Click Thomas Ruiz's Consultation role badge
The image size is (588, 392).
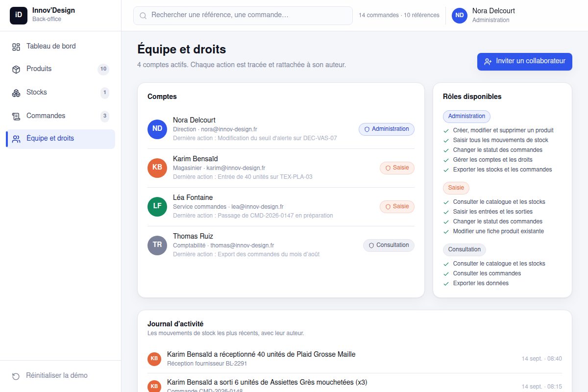389,245
